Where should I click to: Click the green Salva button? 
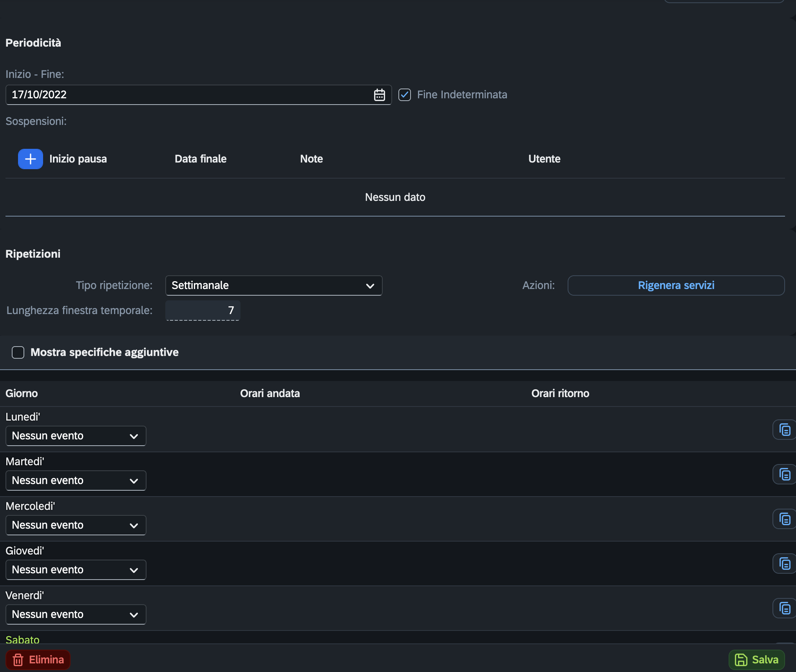tap(756, 660)
